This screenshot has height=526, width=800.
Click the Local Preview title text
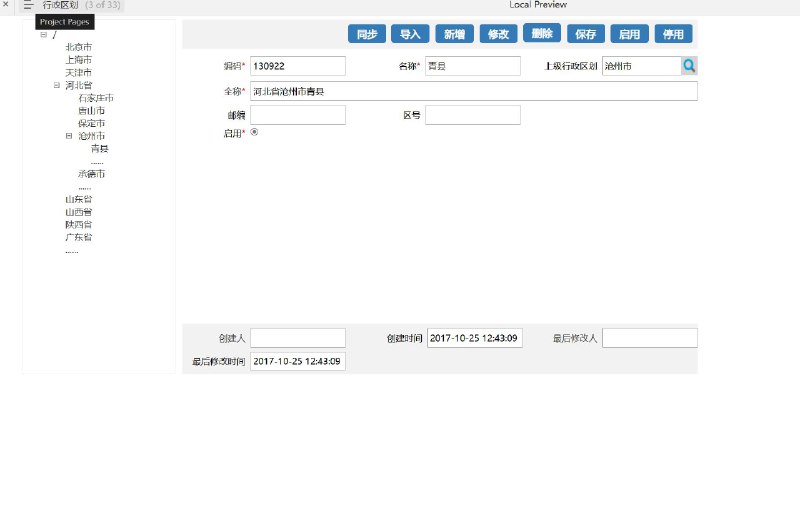coord(538,5)
